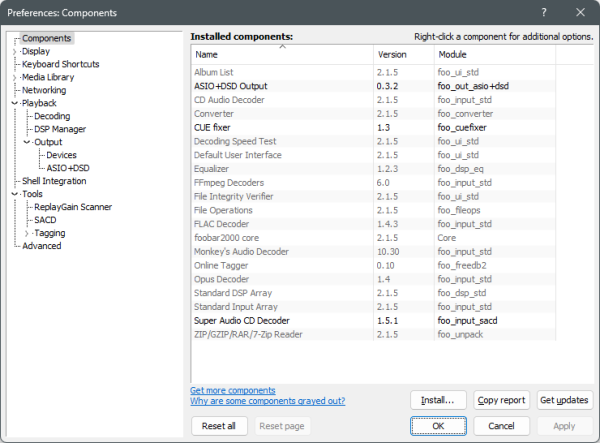Open the Media Library page
Image resolution: width=600 pixels, height=443 pixels.
tap(48, 77)
